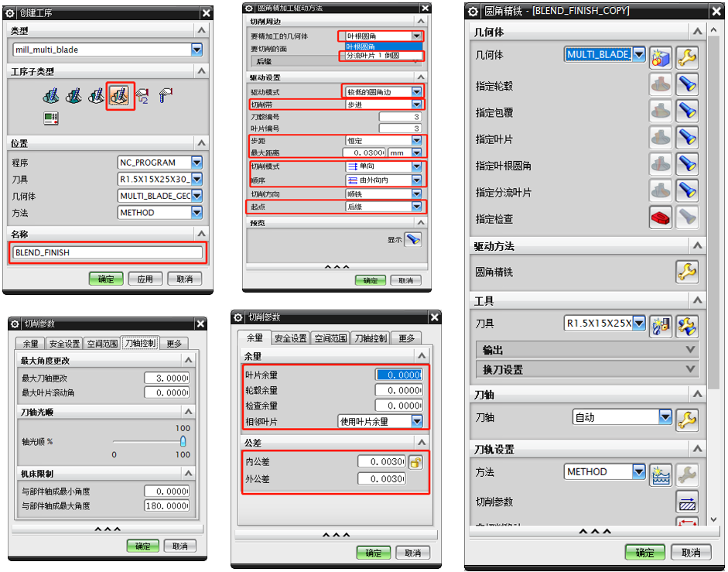Screen dimensions: 728x572
Task: Open the 刀轴 dropdown showing 自动
Action: click(x=665, y=416)
